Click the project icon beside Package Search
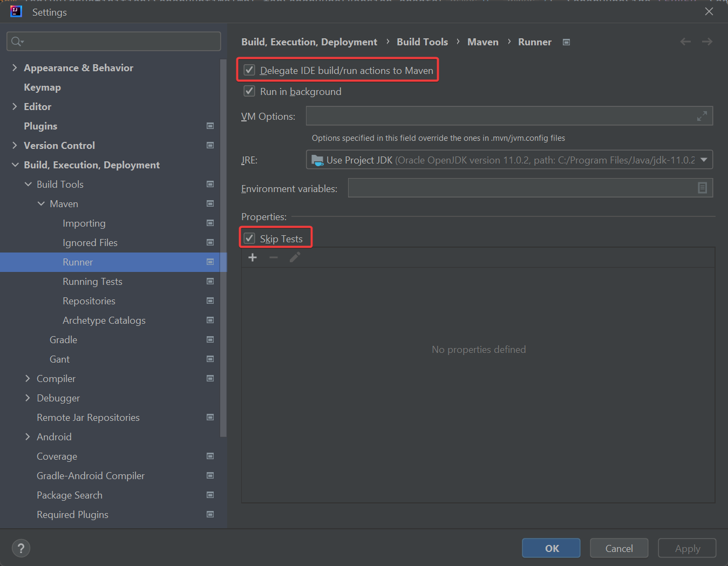The height and width of the screenshot is (566, 728). click(x=210, y=495)
